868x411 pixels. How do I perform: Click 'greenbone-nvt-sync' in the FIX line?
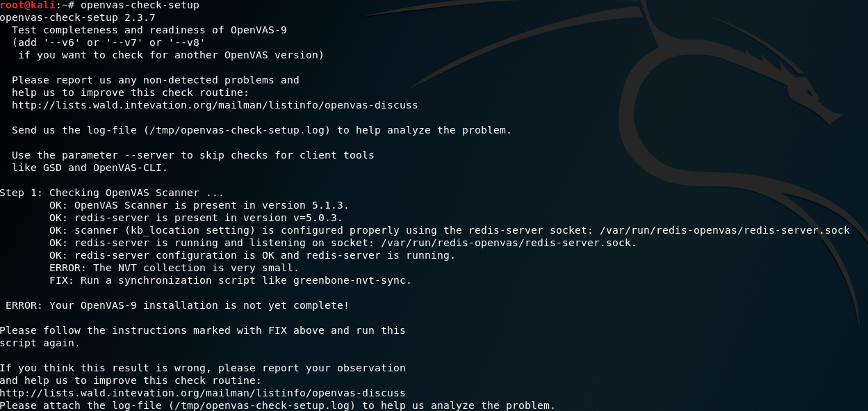pos(352,280)
